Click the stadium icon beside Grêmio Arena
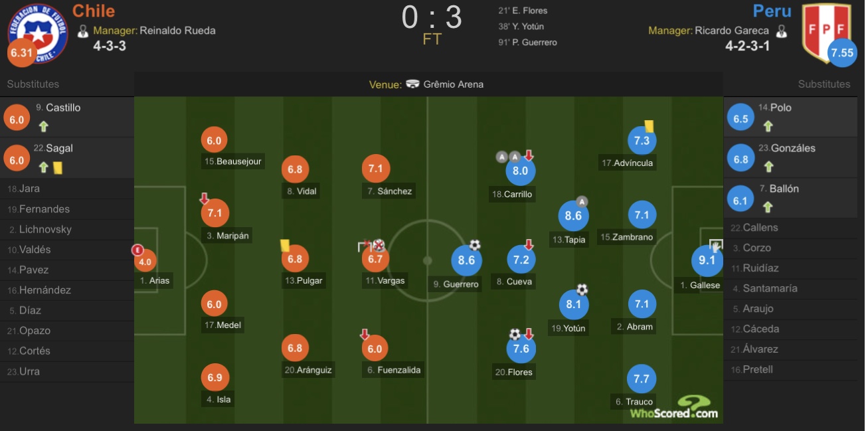This screenshot has width=868, height=431. click(x=412, y=84)
